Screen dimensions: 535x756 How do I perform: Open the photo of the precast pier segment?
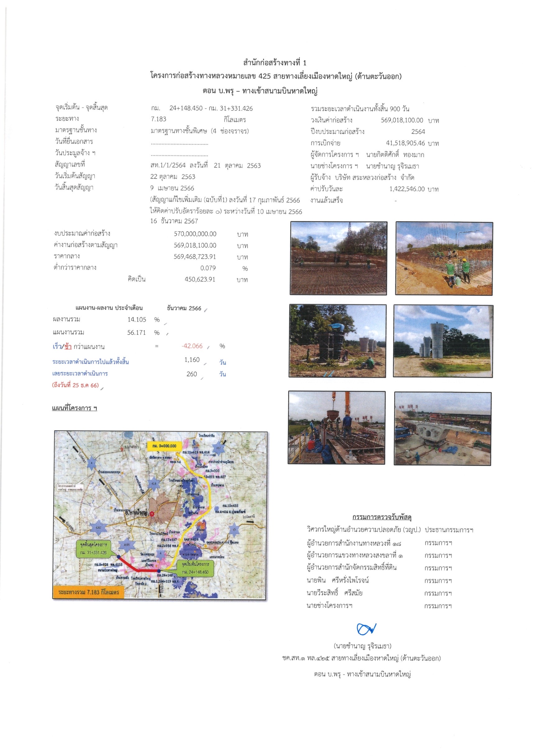click(x=443, y=428)
